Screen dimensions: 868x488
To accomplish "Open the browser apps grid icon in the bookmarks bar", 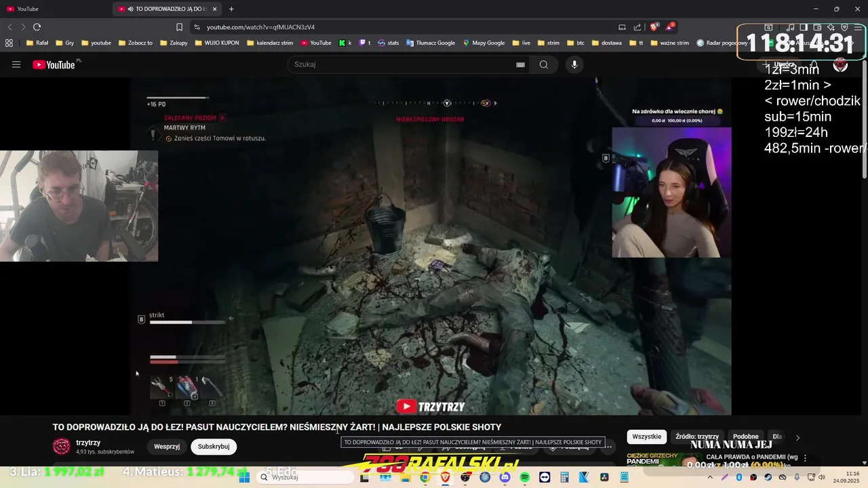I will [9, 43].
